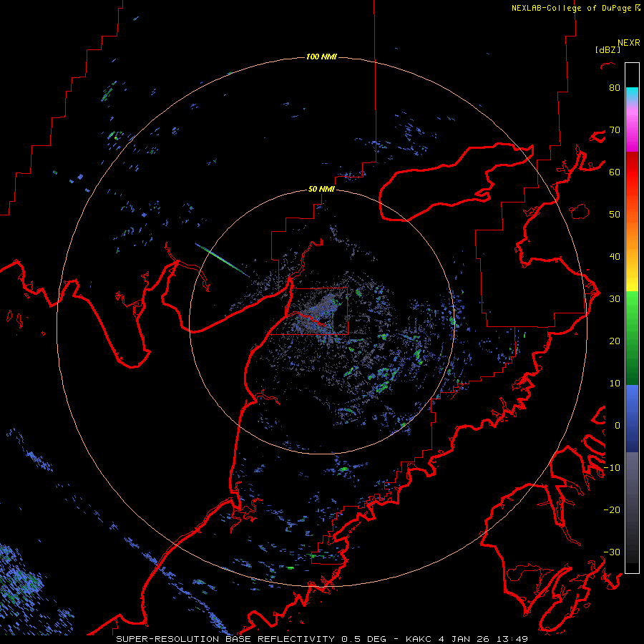Click the "NEXLAB-College of DuPage" credit text
The width and height of the screenshot is (644, 644).
(x=571, y=8)
